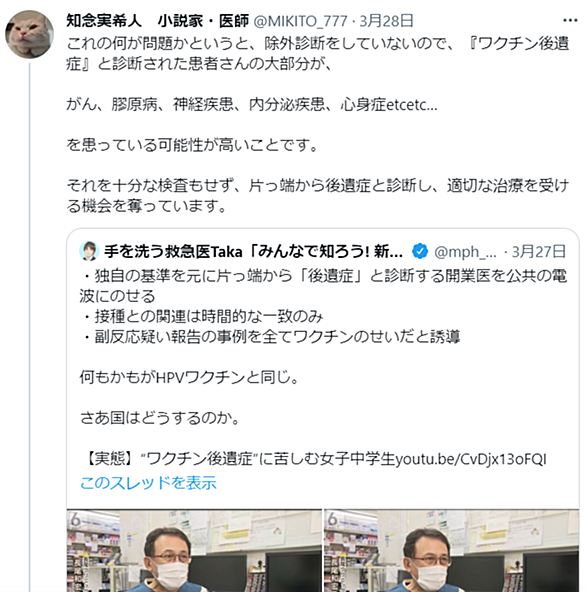Open the right masked doctor image
586x592 pixels.
(451, 550)
